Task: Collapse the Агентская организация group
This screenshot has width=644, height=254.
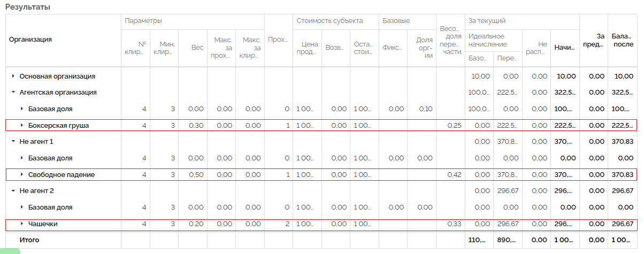Action: tap(13, 93)
